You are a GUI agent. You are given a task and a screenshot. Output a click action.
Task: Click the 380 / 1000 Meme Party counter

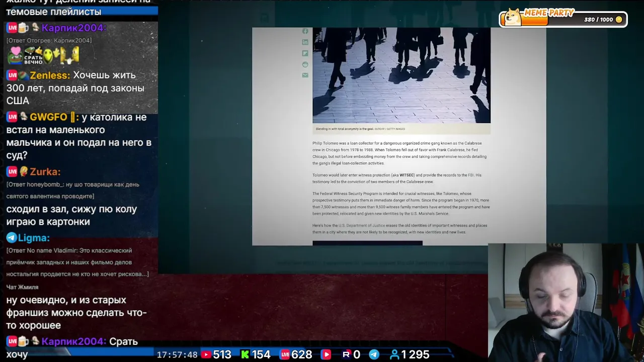coord(599,20)
